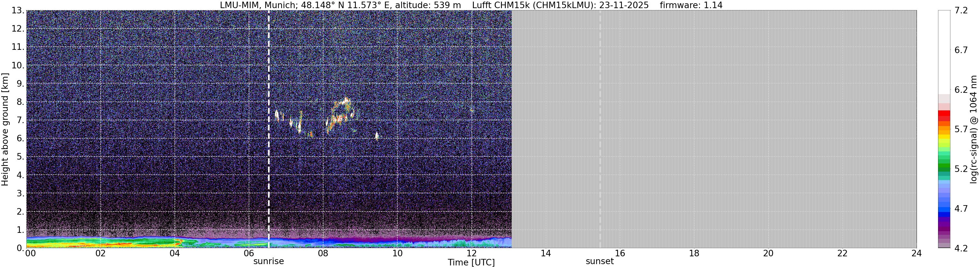Click the x-axis tick label '04'

pyautogui.click(x=174, y=253)
